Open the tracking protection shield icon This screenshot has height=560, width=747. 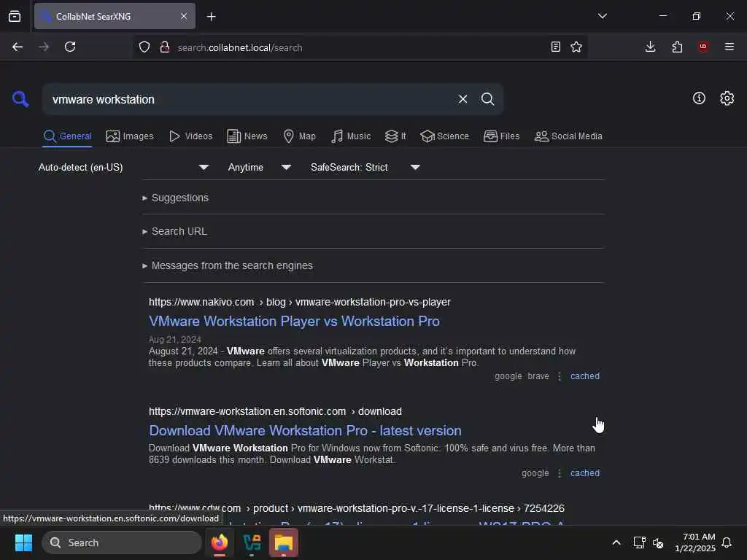click(144, 47)
